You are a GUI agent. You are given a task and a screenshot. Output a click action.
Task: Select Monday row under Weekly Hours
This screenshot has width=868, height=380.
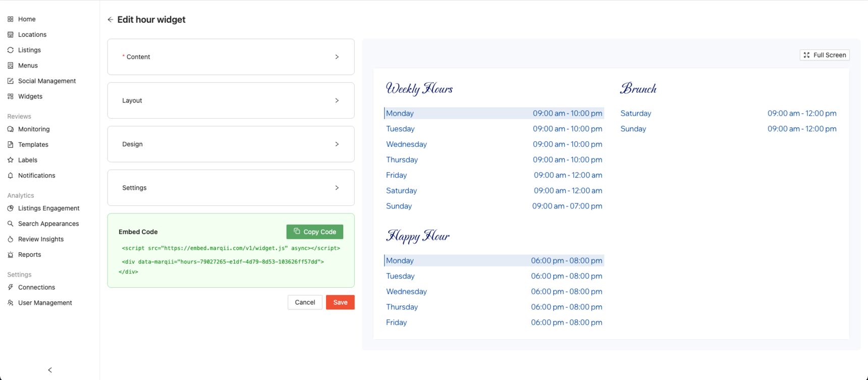coord(494,114)
